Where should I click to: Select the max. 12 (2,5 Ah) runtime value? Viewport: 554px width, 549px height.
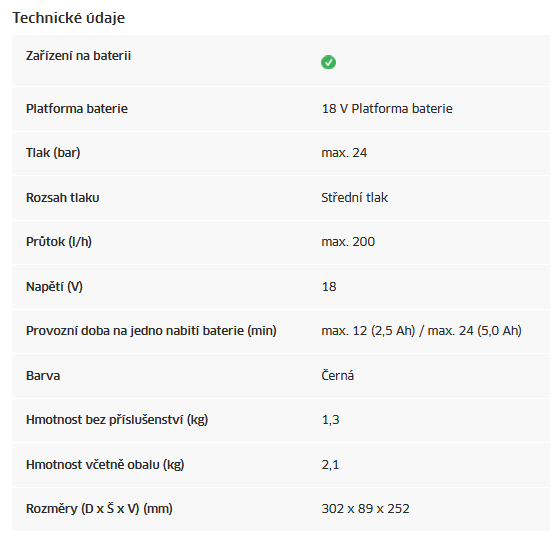368,331
